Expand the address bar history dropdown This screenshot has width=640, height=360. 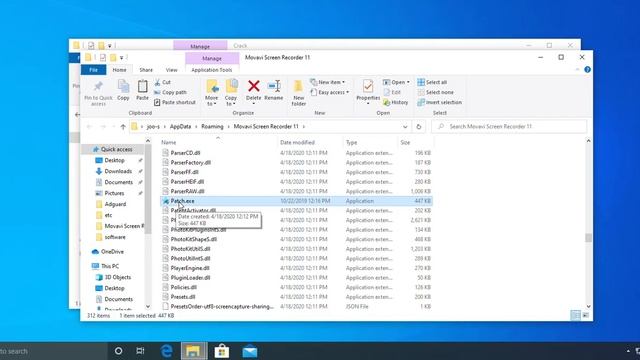tap(405, 127)
